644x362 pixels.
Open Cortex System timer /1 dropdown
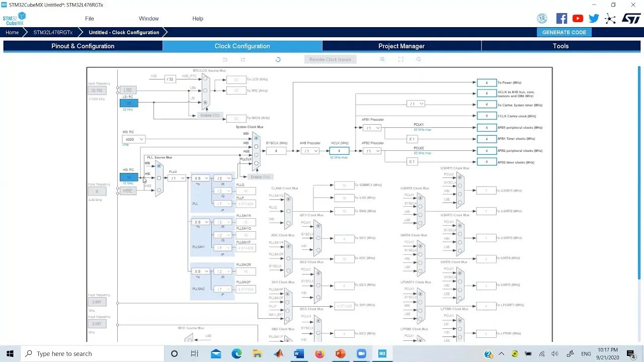point(416,104)
